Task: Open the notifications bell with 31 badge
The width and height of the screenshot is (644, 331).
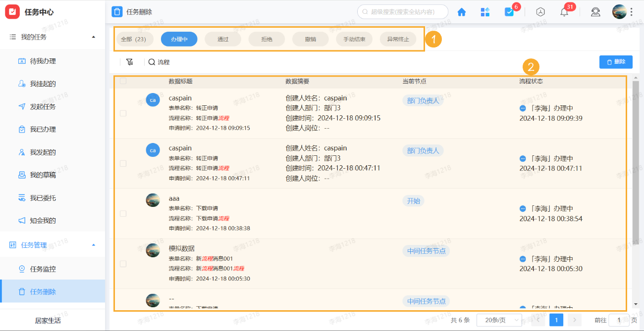Action: pyautogui.click(x=564, y=11)
